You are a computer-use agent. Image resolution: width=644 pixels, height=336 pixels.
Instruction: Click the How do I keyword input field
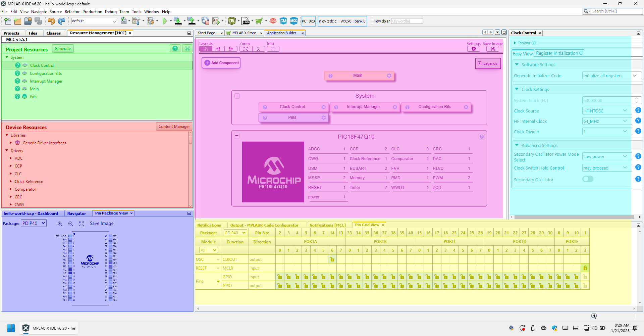(407, 21)
